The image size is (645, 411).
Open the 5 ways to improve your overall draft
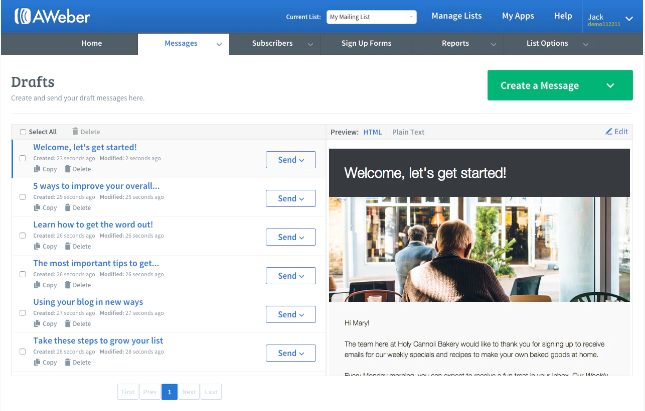pos(96,186)
